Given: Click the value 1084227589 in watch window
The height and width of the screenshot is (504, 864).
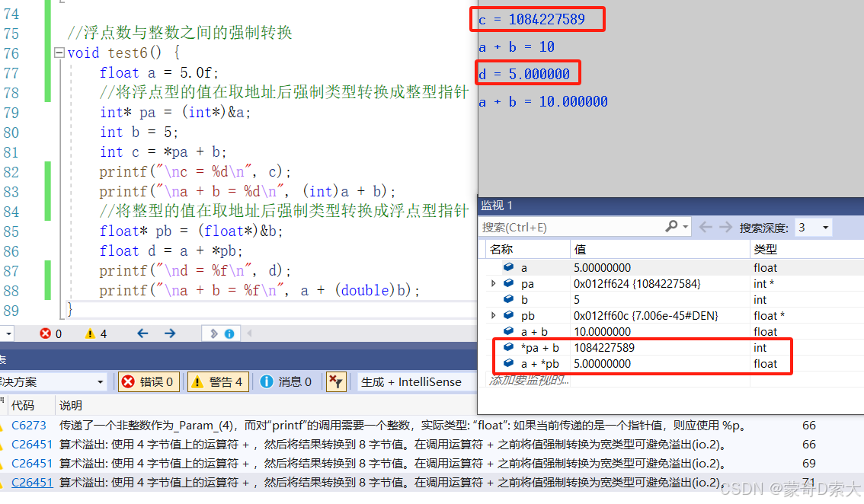Looking at the screenshot, I should (604, 348).
